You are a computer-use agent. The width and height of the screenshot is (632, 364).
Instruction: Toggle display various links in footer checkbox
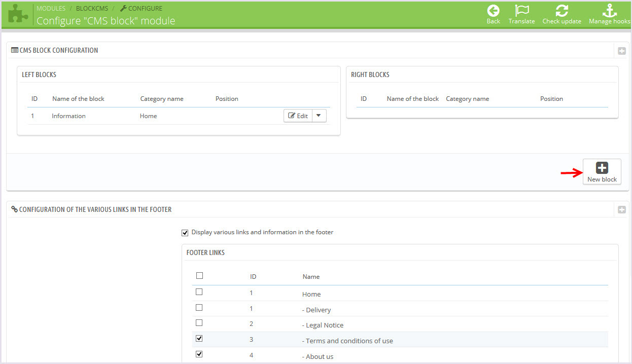tap(185, 233)
